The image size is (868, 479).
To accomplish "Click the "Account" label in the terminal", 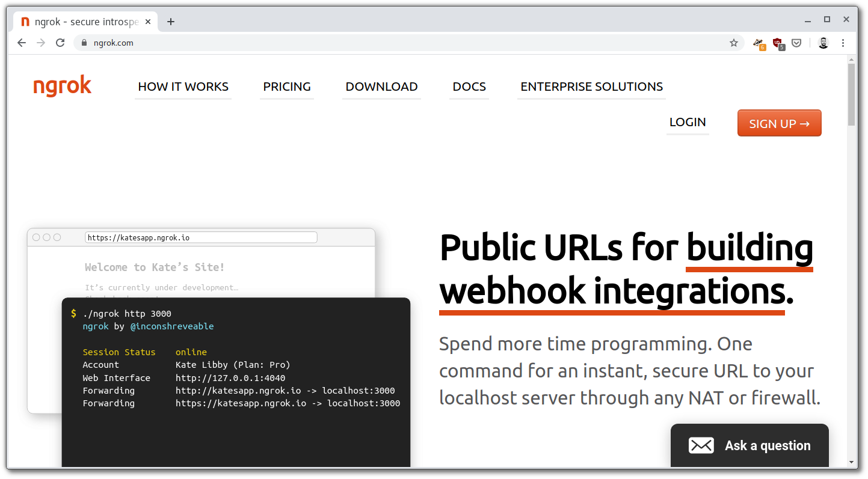I will coord(101,365).
